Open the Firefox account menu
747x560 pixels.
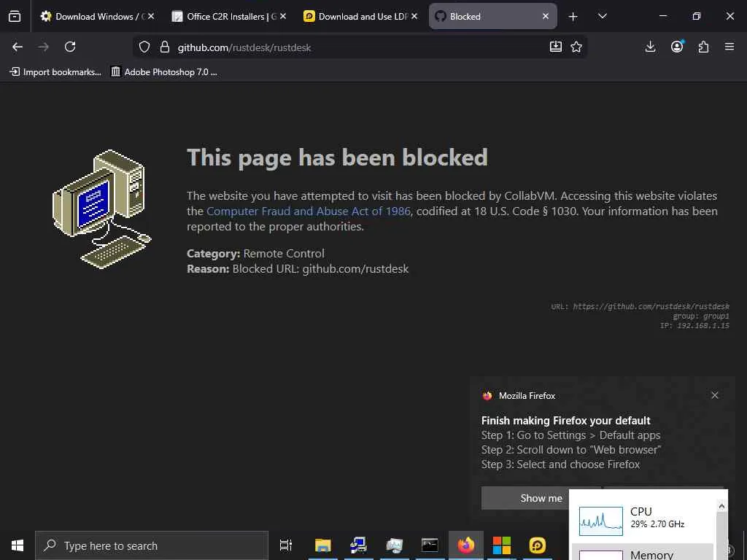tap(677, 47)
